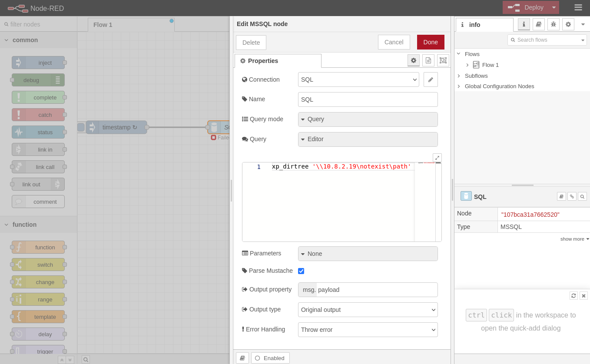Click the Done button
This screenshot has width=590, height=364.
click(x=431, y=42)
